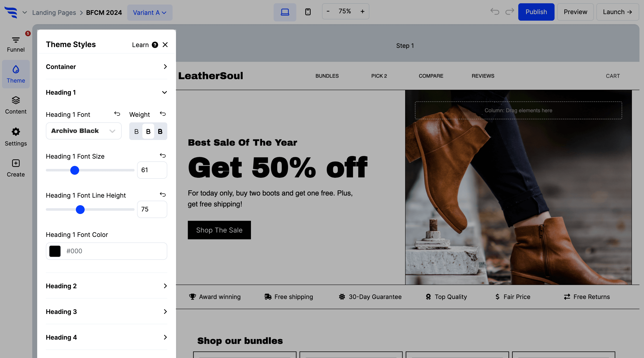The image size is (644, 358).
Task: Click the redo arrow in top bar
Action: pos(509,12)
